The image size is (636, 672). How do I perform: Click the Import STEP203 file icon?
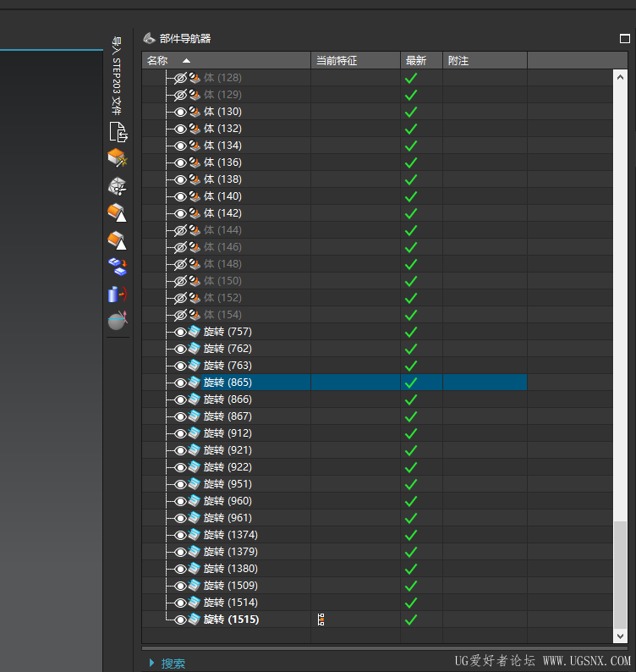coord(118,131)
